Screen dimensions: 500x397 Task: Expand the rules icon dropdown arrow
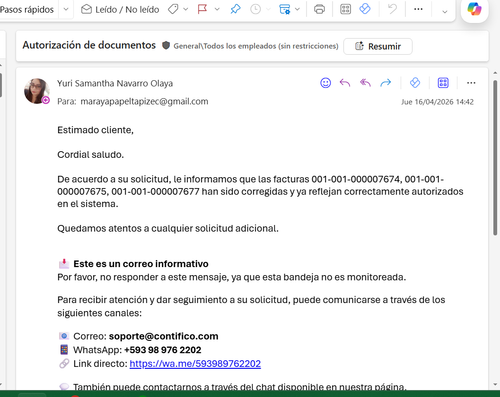point(297,10)
